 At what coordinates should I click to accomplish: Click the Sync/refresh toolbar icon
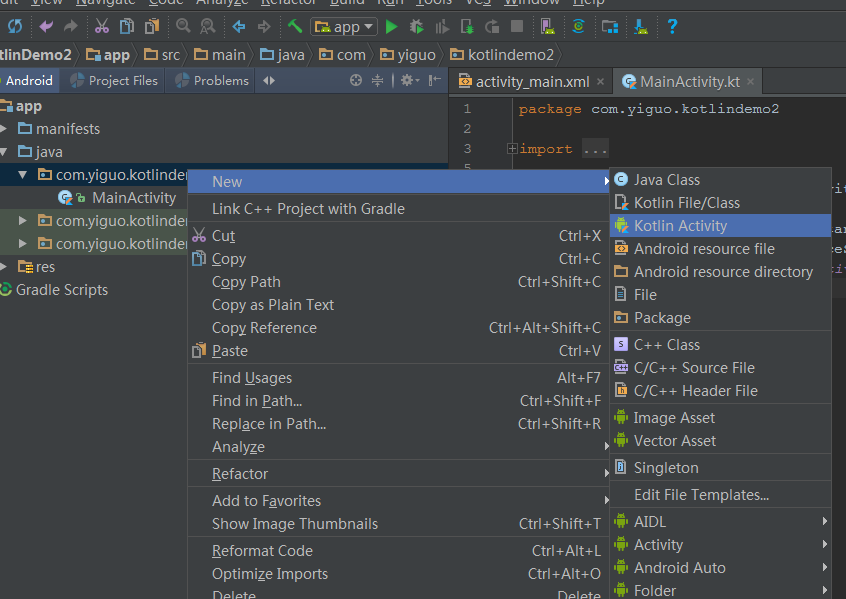tap(15, 26)
